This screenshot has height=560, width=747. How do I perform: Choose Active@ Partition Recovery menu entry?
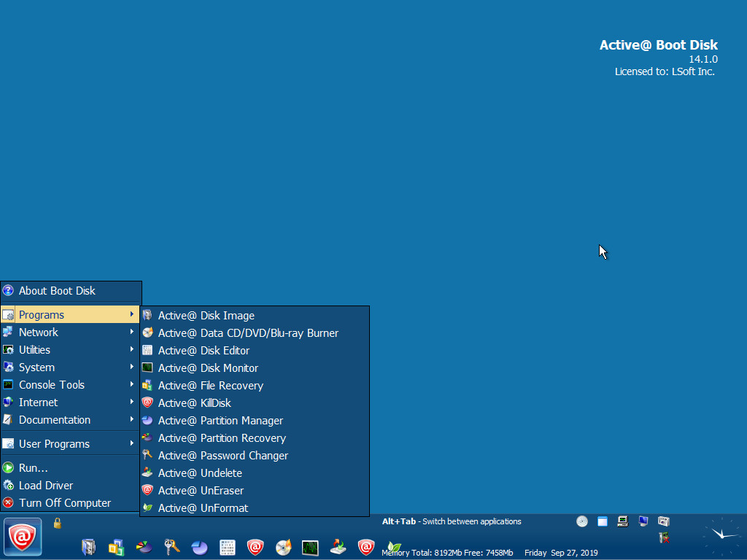pos(255,438)
